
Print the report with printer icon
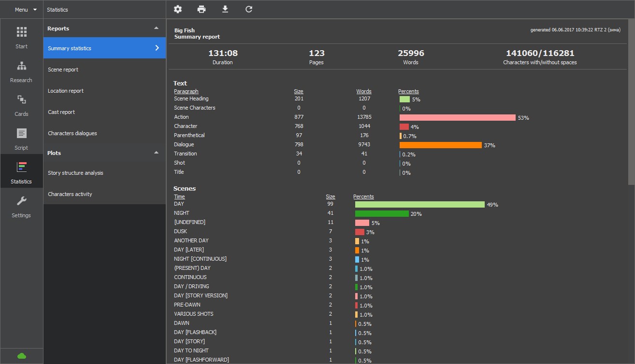pos(202,9)
